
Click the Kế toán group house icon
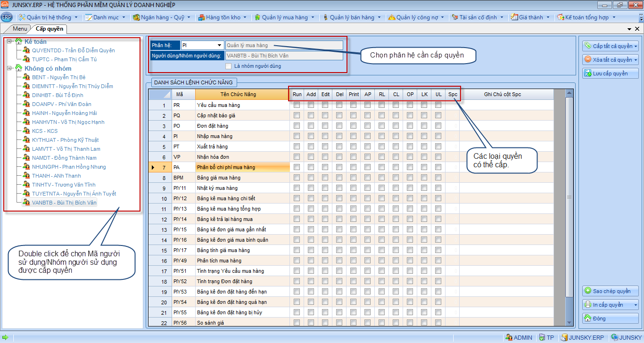[19, 41]
